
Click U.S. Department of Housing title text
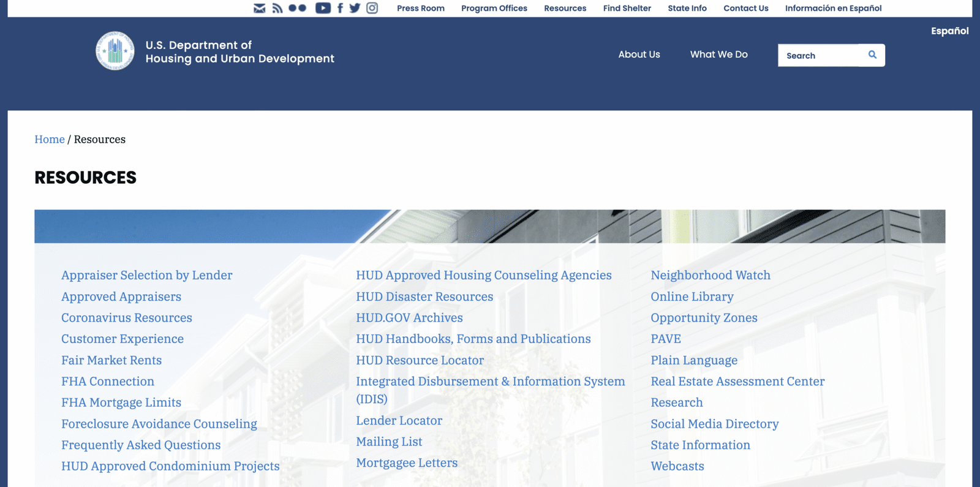(240, 52)
